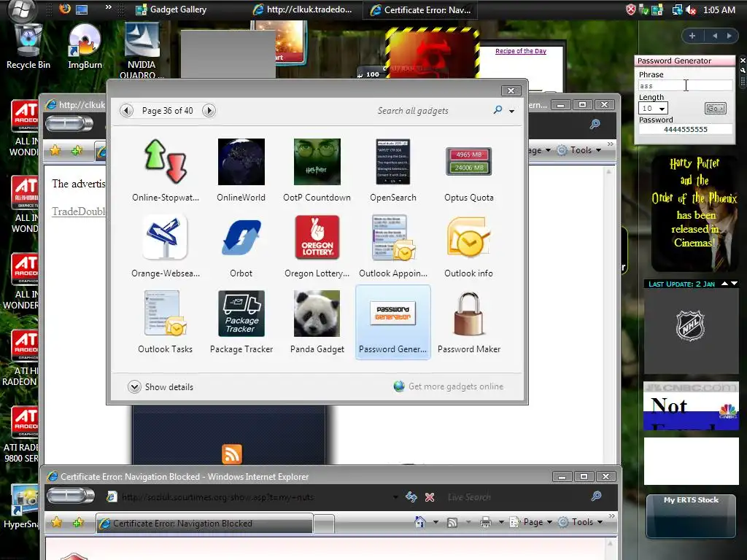Click the security shield tray icon
747x560 pixels.
pos(631,9)
